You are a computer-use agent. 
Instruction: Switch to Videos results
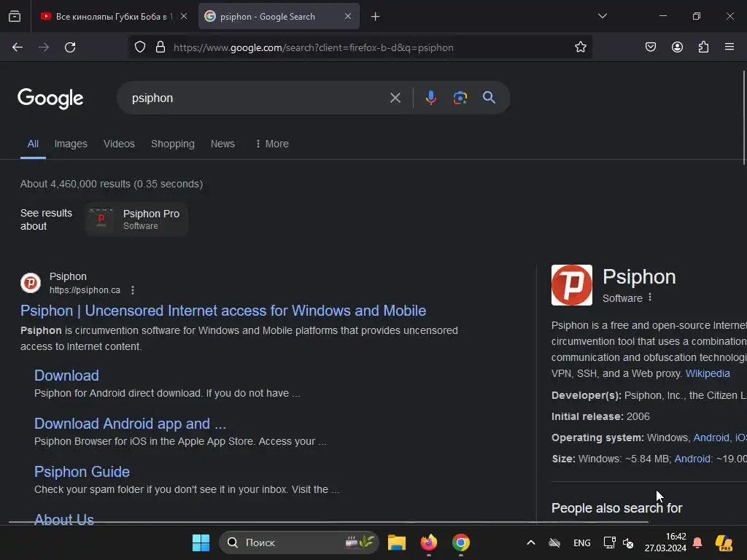[119, 144]
